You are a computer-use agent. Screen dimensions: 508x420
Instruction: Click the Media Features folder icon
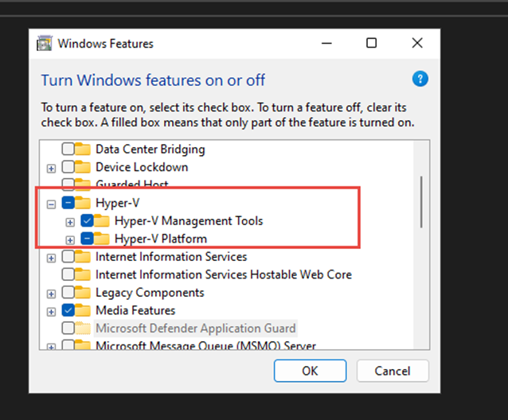[x=84, y=310]
